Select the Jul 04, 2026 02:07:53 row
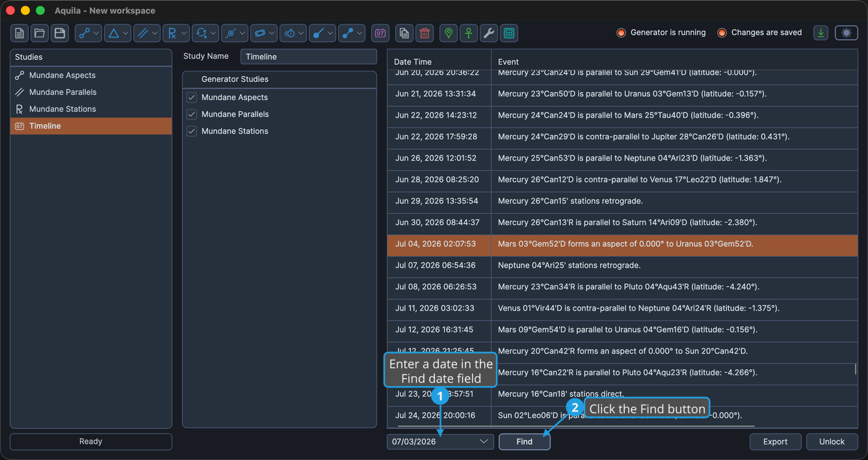This screenshot has width=868, height=460. (x=622, y=244)
